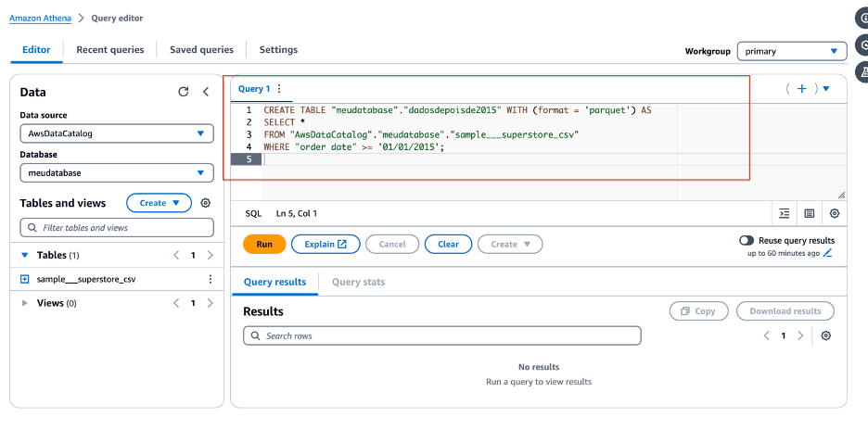Go to previous results page
Image resolution: width=868 pixels, height=430 pixels.
pos(767,335)
